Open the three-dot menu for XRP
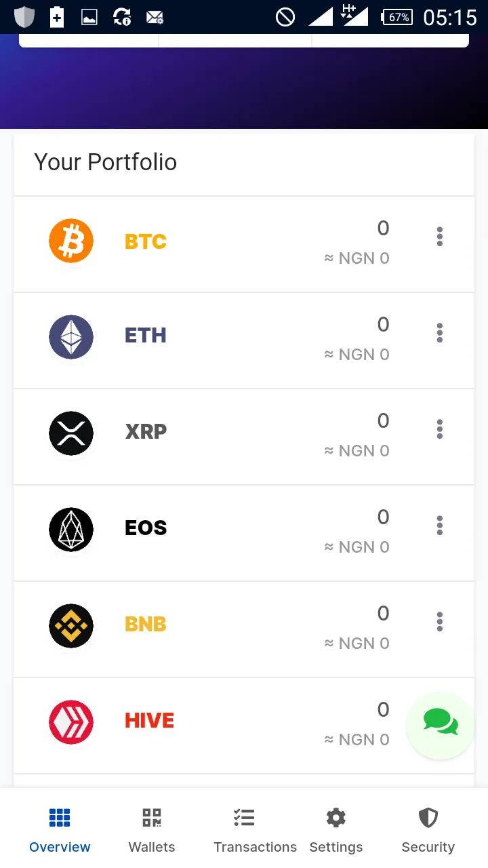This screenshot has height=868, width=488. click(440, 429)
